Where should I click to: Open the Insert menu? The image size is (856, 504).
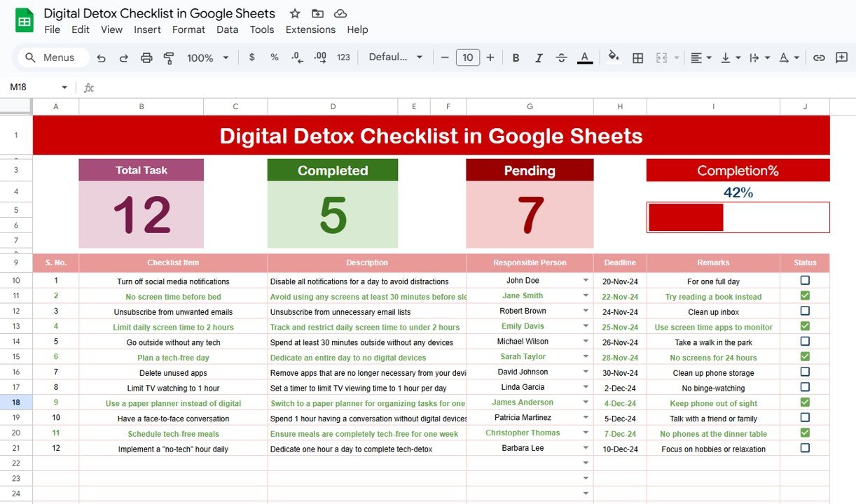pyautogui.click(x=147, y=29)
